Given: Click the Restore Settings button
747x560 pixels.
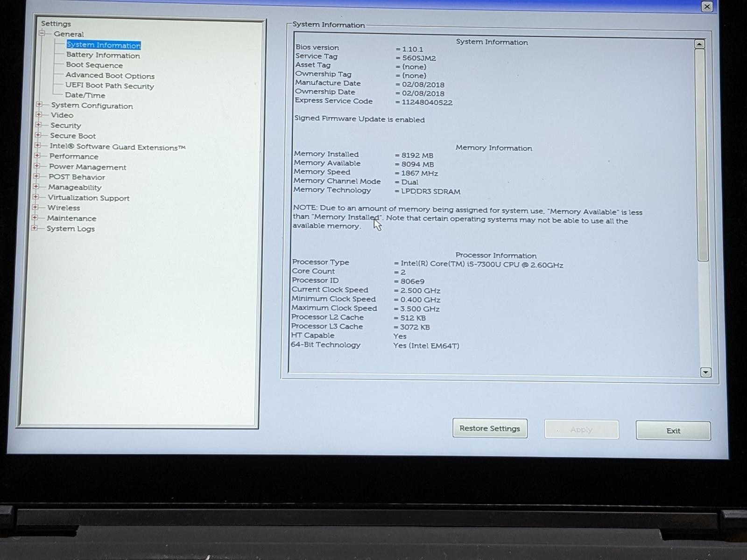Looking at the screenshot, I should [x=490, y=428].
